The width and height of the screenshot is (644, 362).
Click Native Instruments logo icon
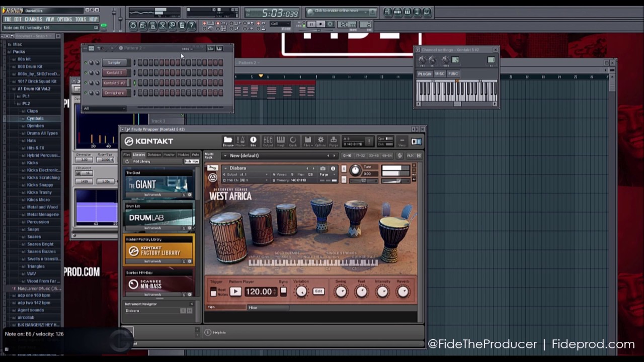[416, 142]
